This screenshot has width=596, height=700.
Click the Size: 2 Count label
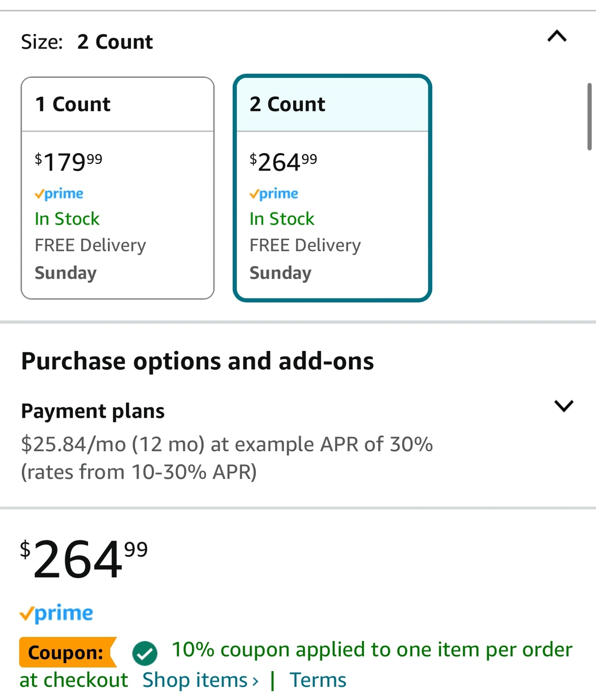(87, 42)
